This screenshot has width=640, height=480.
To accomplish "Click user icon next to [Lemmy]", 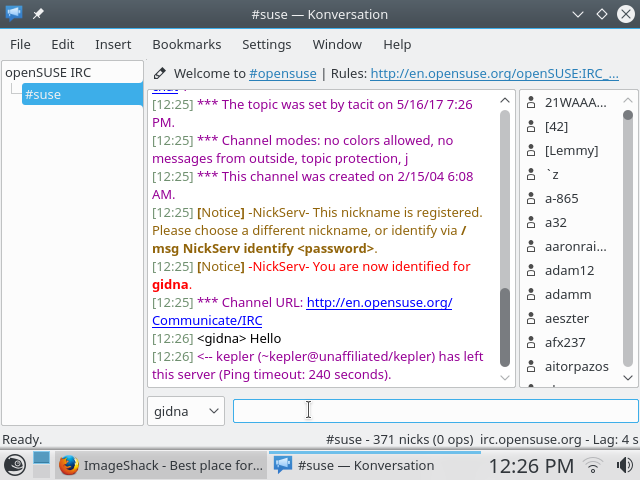I will (x=531, y=151).
